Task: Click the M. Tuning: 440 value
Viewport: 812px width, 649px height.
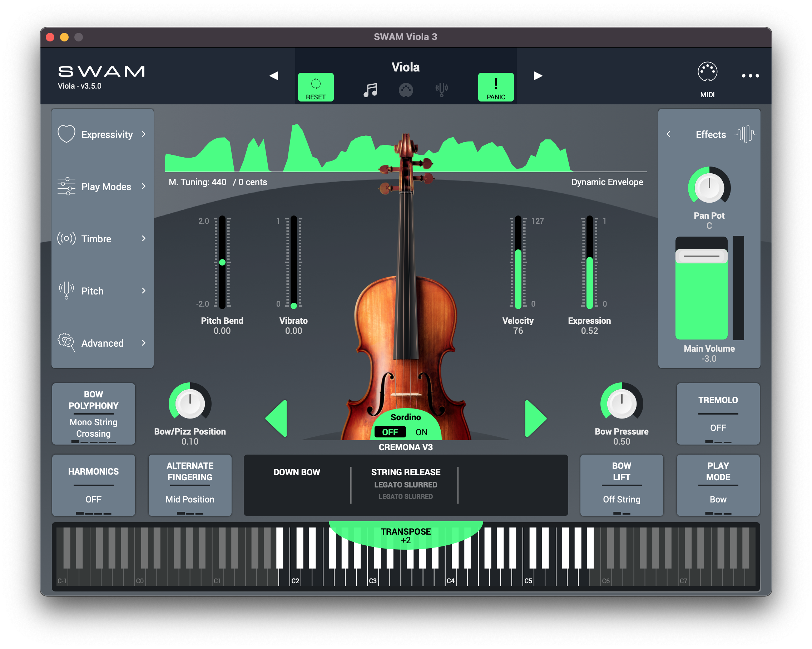Action: coord(197,182)
